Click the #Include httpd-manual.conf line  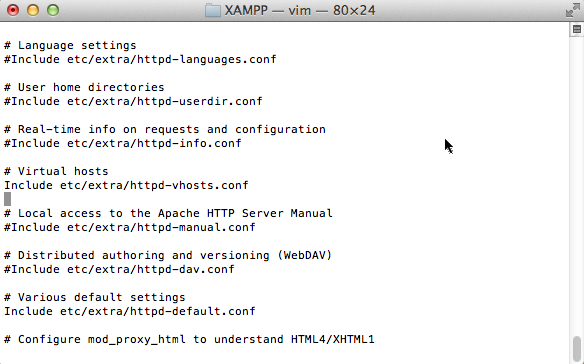pos(130,227)
